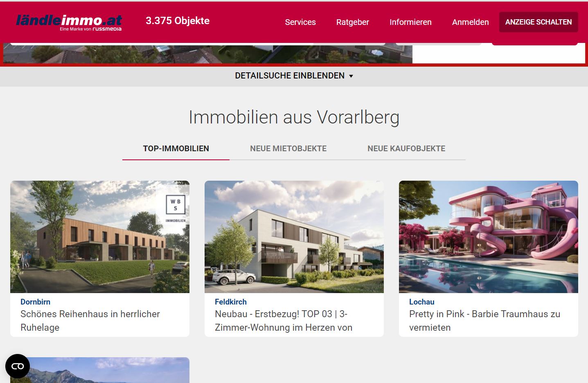
Task: Select the Top-Immobilien tab
Action: (x=176, y=148)
